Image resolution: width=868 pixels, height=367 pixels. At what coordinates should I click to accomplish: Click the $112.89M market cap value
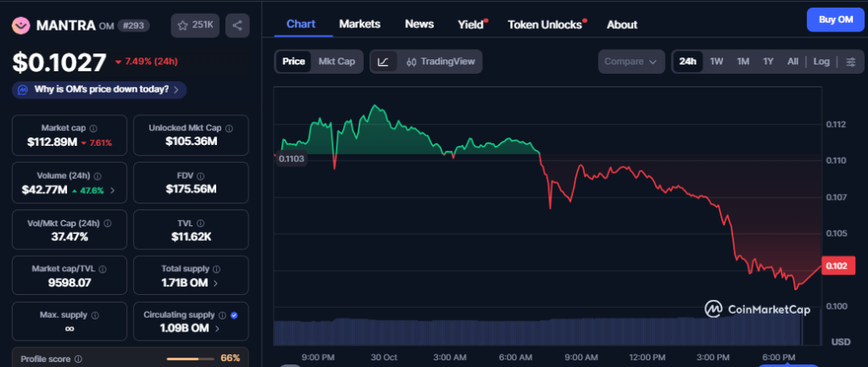pyautogui.click(x=52, y=142)
